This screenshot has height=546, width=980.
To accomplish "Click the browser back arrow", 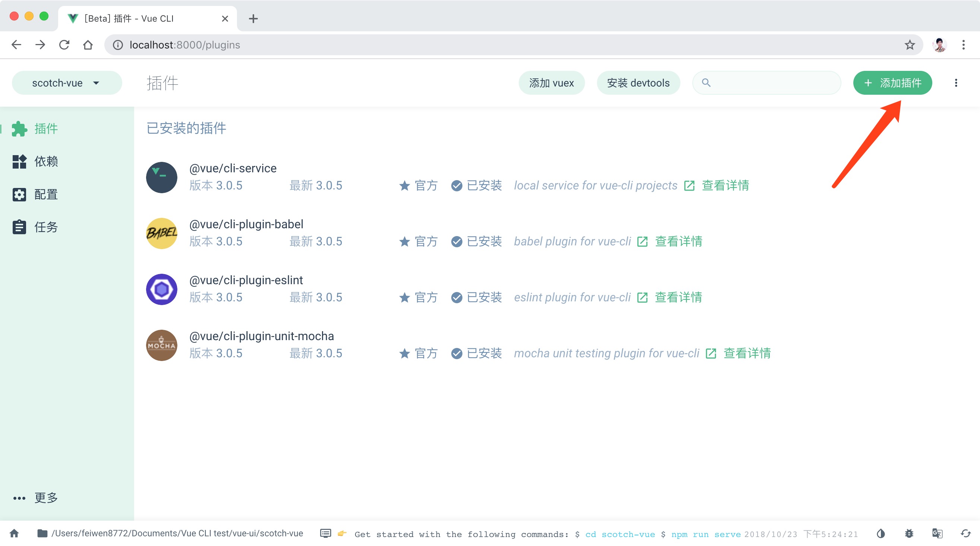I will pos(16,45).
